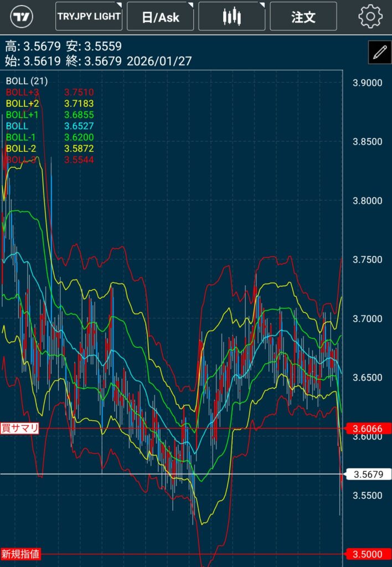Tap the 注文 order button
Viewport: 392px width, 567px height.
303,17
